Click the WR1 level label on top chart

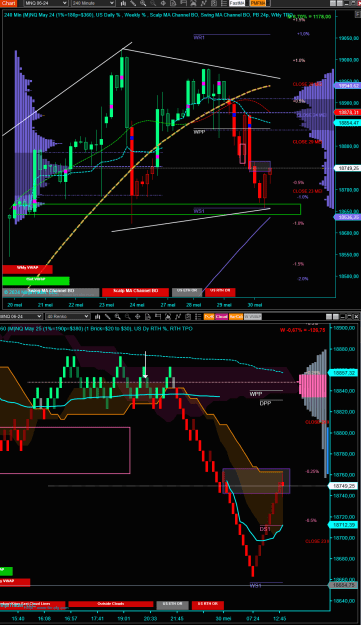[199, 37]
